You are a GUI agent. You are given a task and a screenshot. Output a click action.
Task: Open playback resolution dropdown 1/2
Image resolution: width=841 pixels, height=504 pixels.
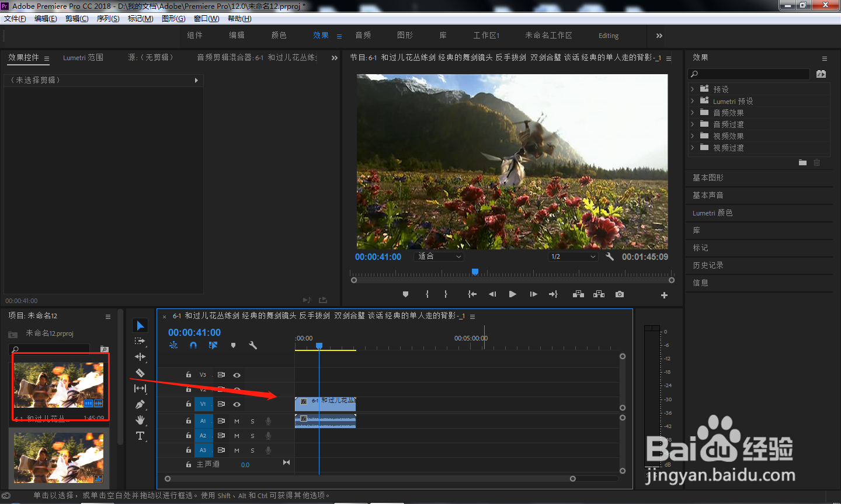(x=574, y=256)
